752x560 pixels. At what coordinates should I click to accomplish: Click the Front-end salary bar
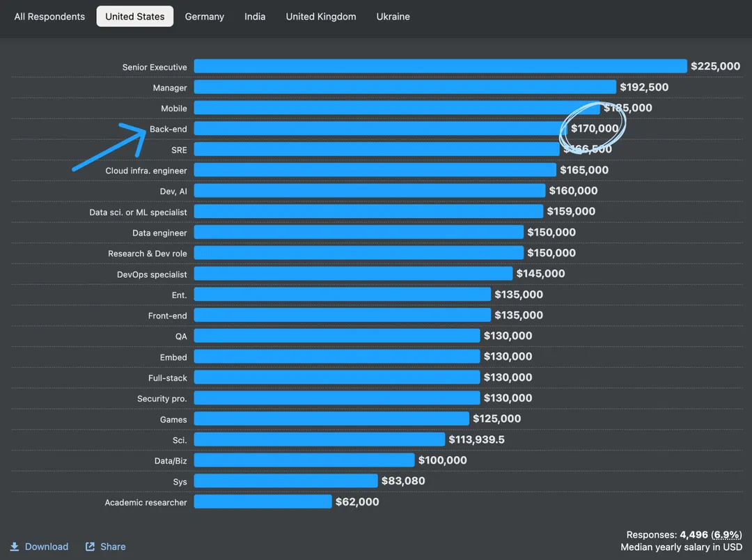(343, 315)
